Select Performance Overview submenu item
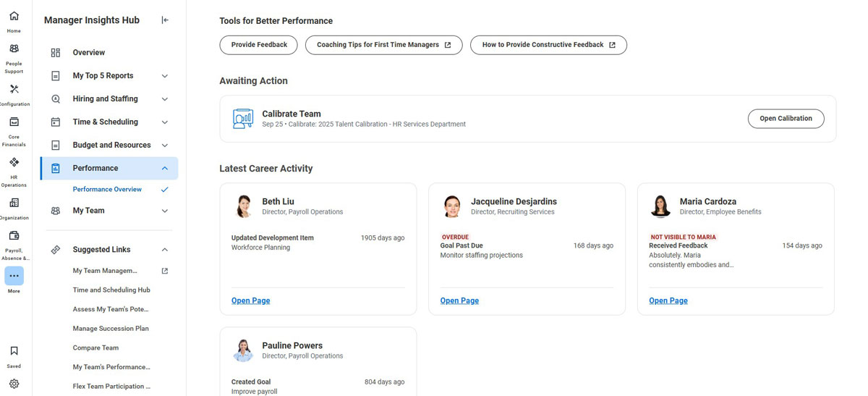This screenshot has height=396, width=868. (x=107, y=190)
